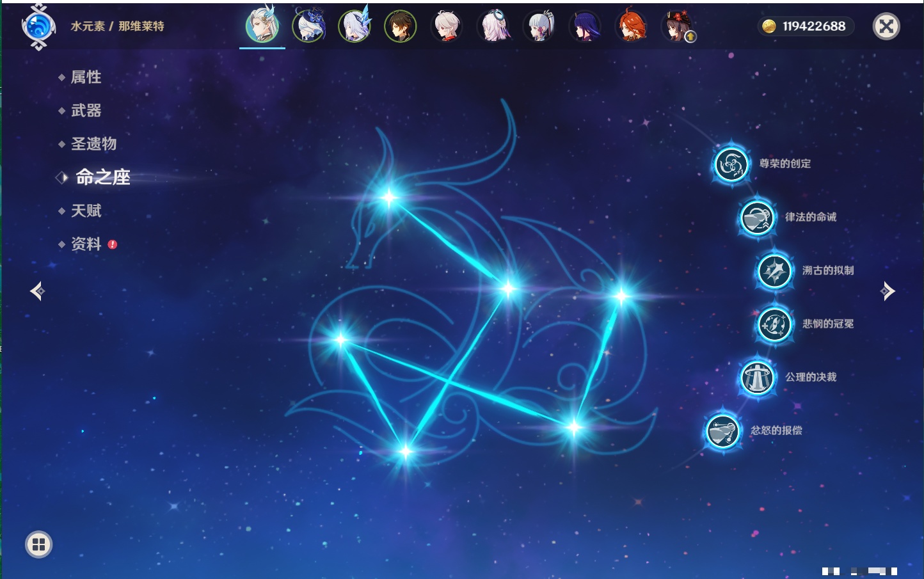Choose Zhongli's brown-haired avatar
The width and height of the screenshot is (924, 579).
coord(401,26)
